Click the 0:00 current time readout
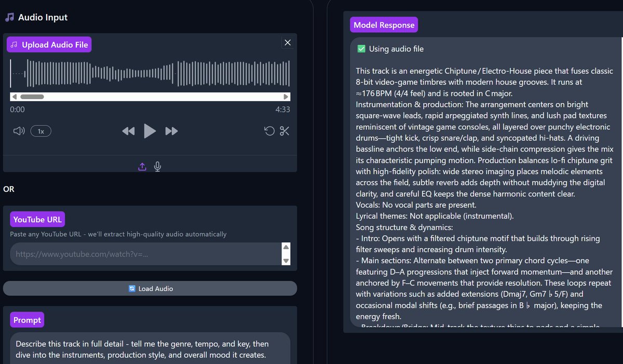This screenshot has width=623, height=364. tap(17, 110)
